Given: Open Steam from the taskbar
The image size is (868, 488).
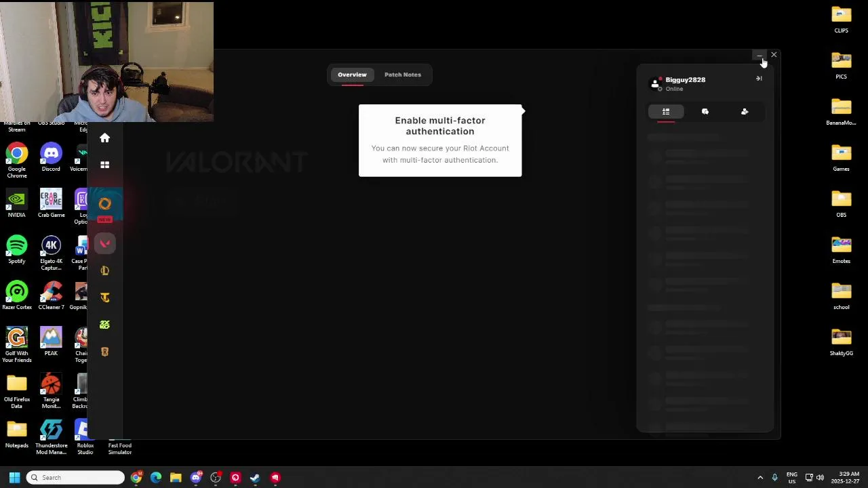Looking at the screenshot, I should pyautogui.click(x=255, y=477).
